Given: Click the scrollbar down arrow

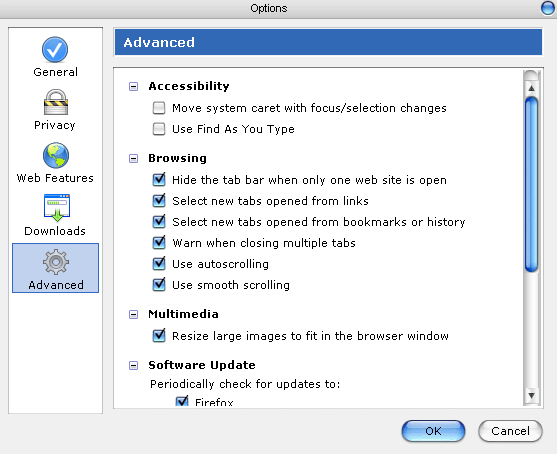Looking at the screenshot, I should (531, 395).
